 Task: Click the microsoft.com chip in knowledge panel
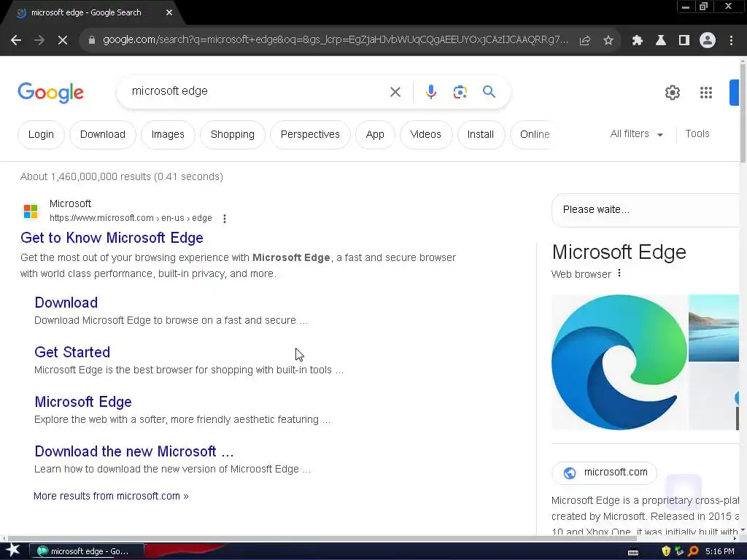tap(604, 472)
